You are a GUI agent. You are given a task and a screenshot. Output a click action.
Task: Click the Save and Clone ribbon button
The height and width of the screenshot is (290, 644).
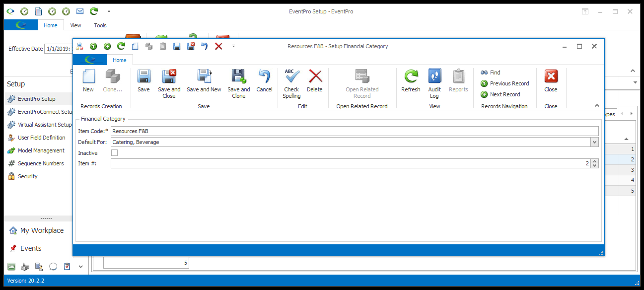239,84
